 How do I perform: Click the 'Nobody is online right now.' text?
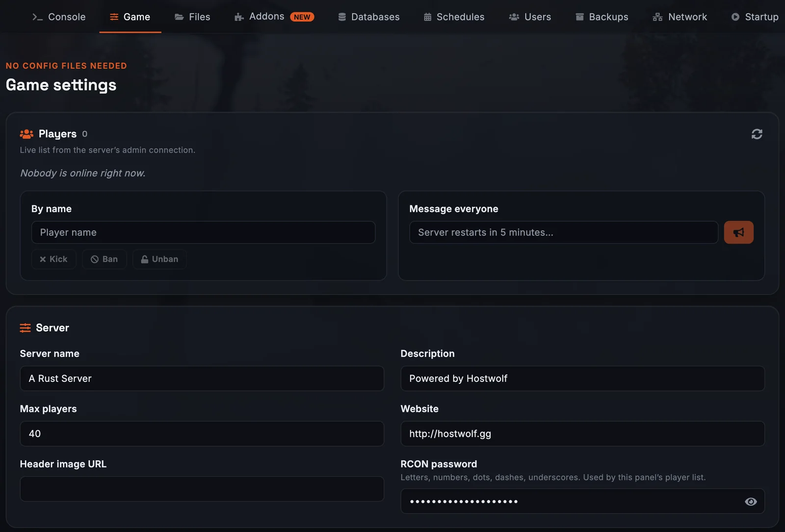pyautogui.click(x=83, y=173)
